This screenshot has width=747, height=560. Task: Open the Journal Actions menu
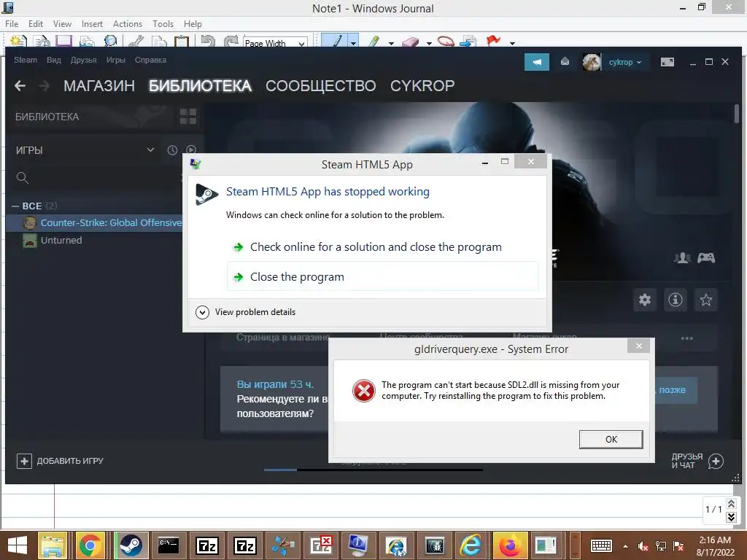click(x=127, y=24)
